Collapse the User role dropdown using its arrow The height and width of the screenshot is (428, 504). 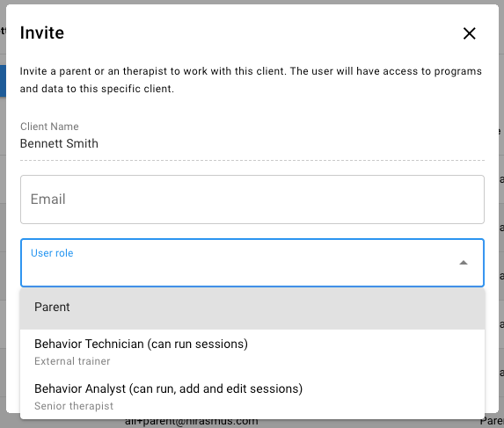(463, 263)
